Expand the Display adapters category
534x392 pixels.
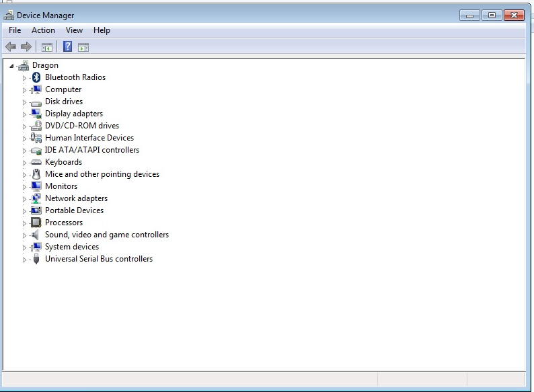click(24, 114)
